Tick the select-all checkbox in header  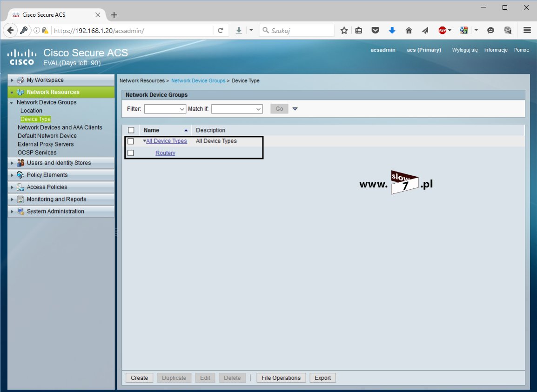(131, 130)
